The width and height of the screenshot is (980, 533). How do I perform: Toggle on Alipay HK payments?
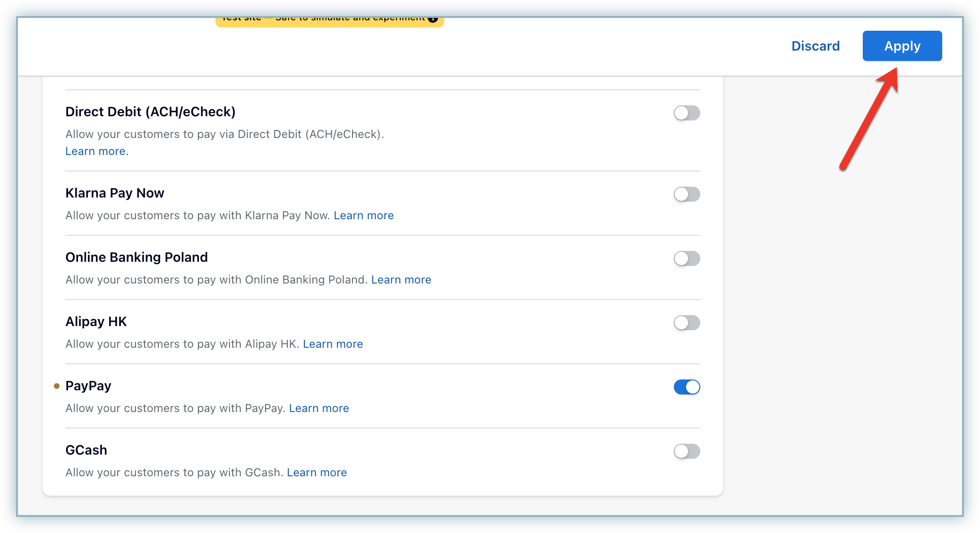687,323
